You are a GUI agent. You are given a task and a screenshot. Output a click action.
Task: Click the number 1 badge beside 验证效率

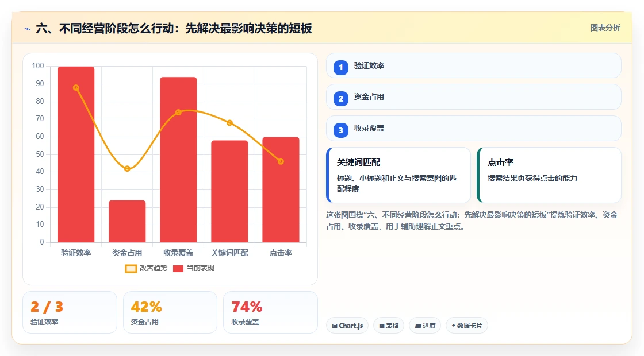341,67
